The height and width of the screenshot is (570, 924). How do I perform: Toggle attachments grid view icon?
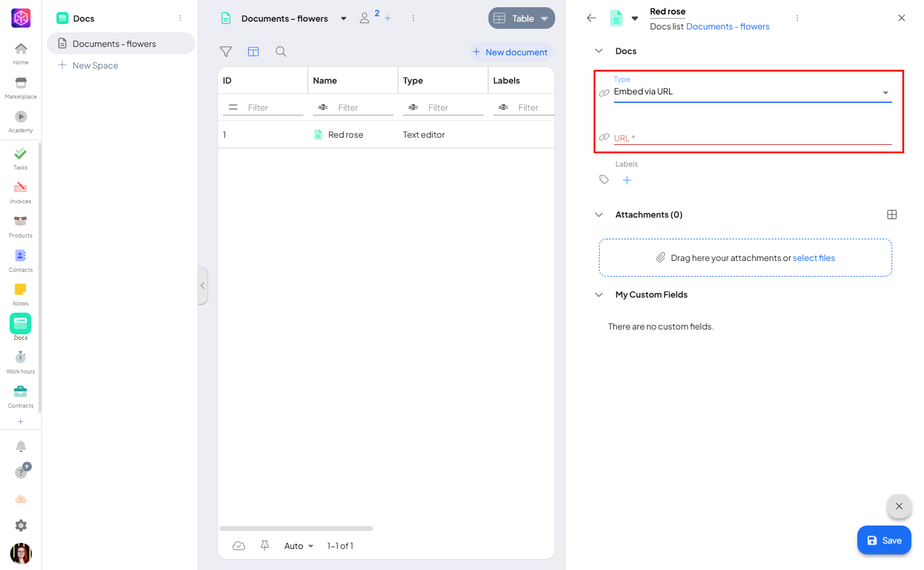point(892,215)
